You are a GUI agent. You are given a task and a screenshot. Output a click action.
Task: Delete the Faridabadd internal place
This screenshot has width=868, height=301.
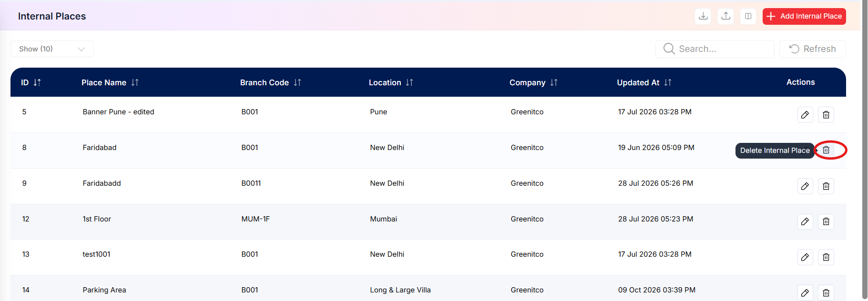coord(826,186)
